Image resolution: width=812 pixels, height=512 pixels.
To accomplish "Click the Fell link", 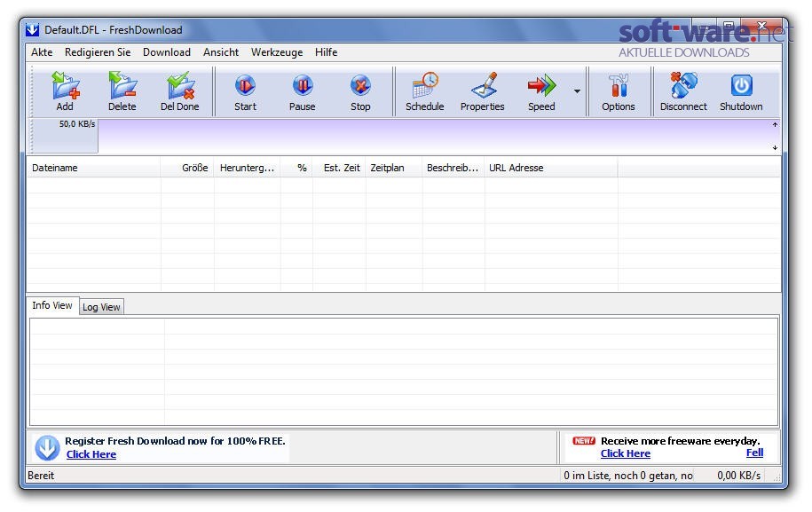I will click(x=754, y=453).
